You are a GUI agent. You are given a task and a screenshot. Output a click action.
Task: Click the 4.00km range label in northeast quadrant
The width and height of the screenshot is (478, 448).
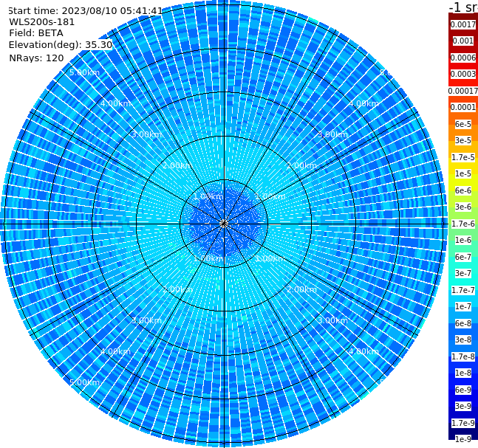pos(363,103)
